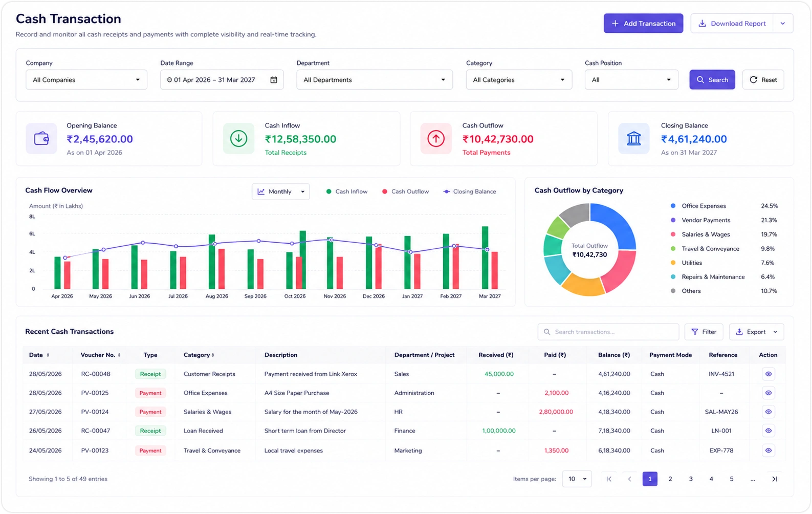Reset the filters
This screenshot has height=514, width=812.
(x=763, y=80)
